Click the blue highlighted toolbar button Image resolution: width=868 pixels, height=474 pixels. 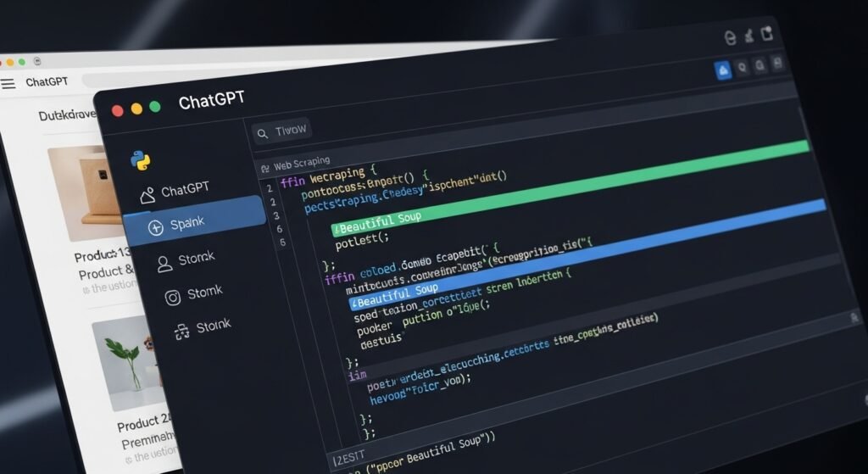723,70
